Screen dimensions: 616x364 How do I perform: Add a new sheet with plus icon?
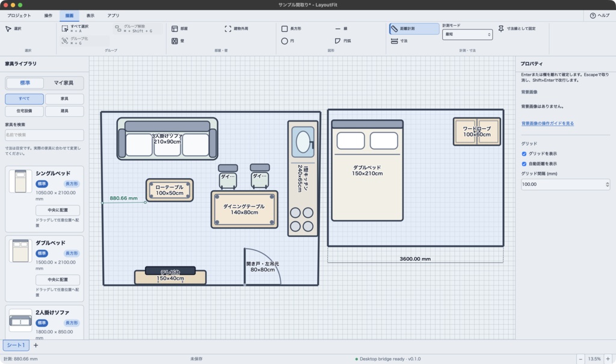[35, 345]
